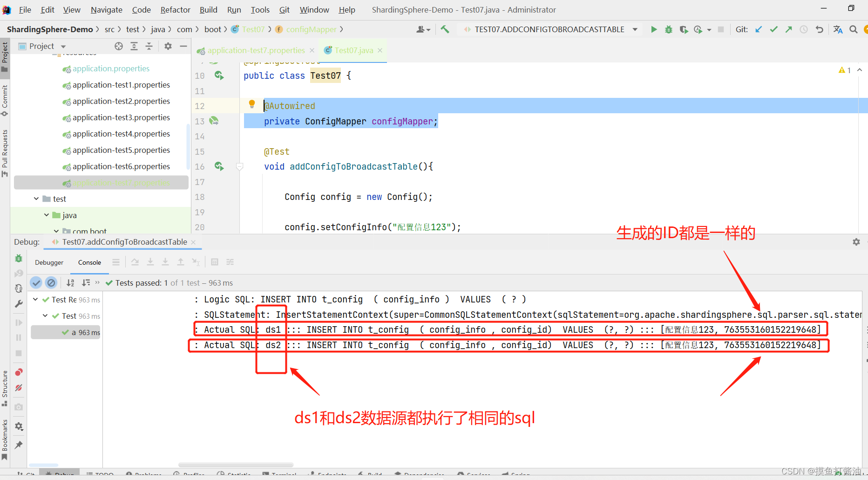Screen dimensions: 868x480
Task: Open the Refactor menu
Action: 176,10
